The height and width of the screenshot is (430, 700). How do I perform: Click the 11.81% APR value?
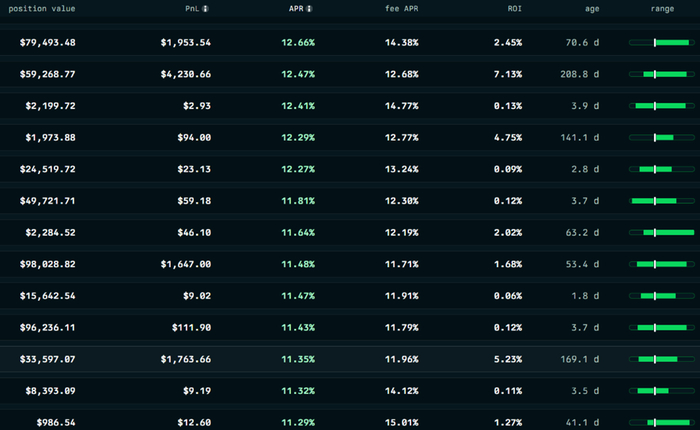pyautogui.click(x=298, y=201)
